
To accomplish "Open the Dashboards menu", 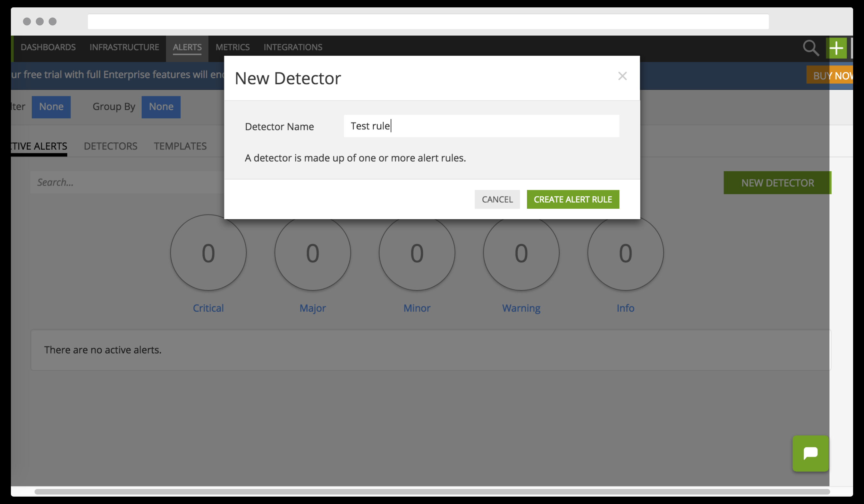I will [48, 47].
